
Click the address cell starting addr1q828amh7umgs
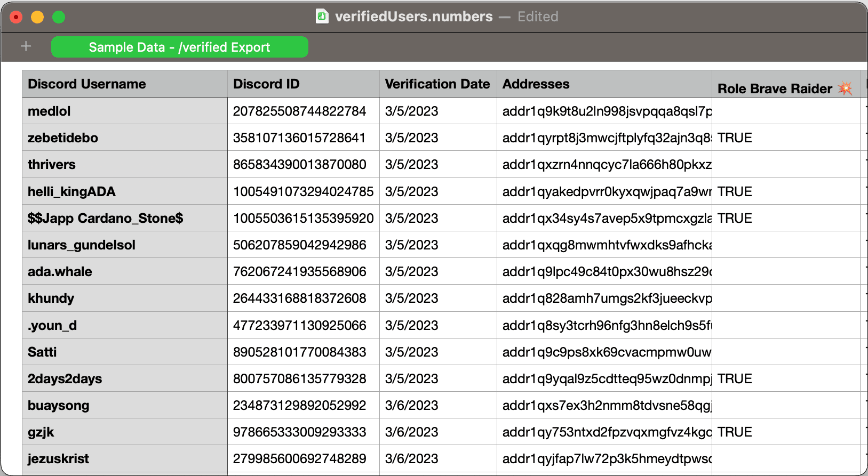tap(604, 298)
